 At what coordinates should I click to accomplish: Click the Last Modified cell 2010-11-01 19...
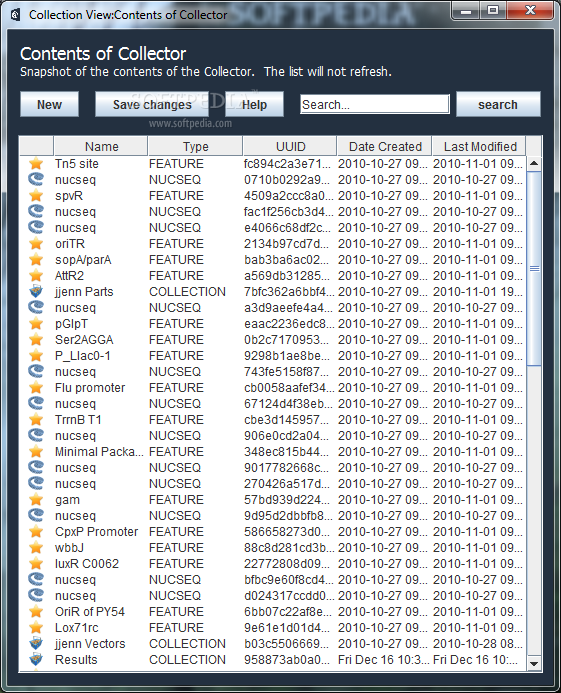point(478,292)
